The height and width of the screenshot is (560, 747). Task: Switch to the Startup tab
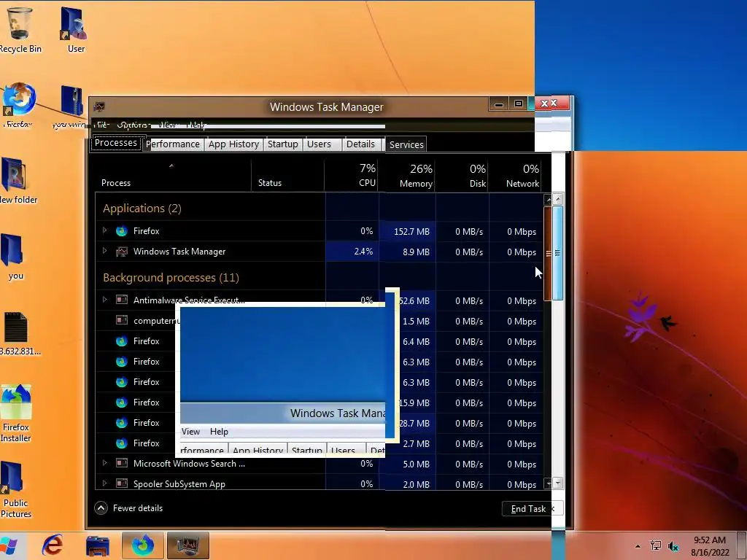[282, 144]
